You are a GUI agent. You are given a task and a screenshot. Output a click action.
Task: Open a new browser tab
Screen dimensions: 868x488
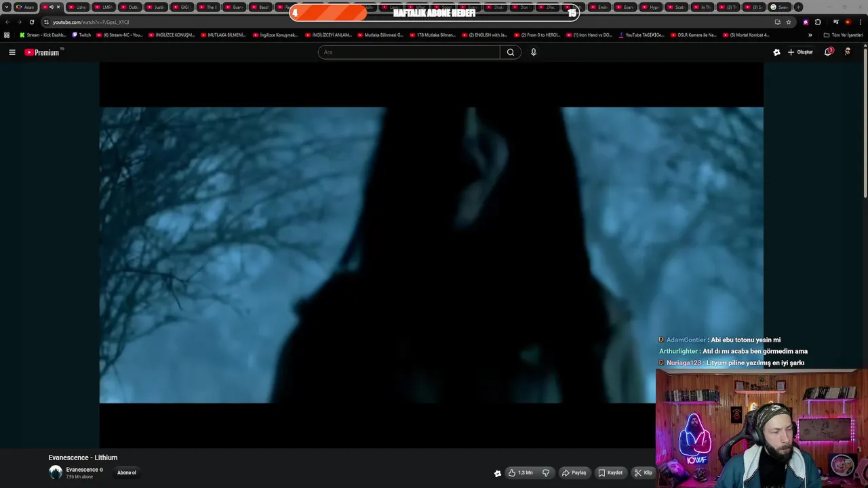(x=798, y=7)
